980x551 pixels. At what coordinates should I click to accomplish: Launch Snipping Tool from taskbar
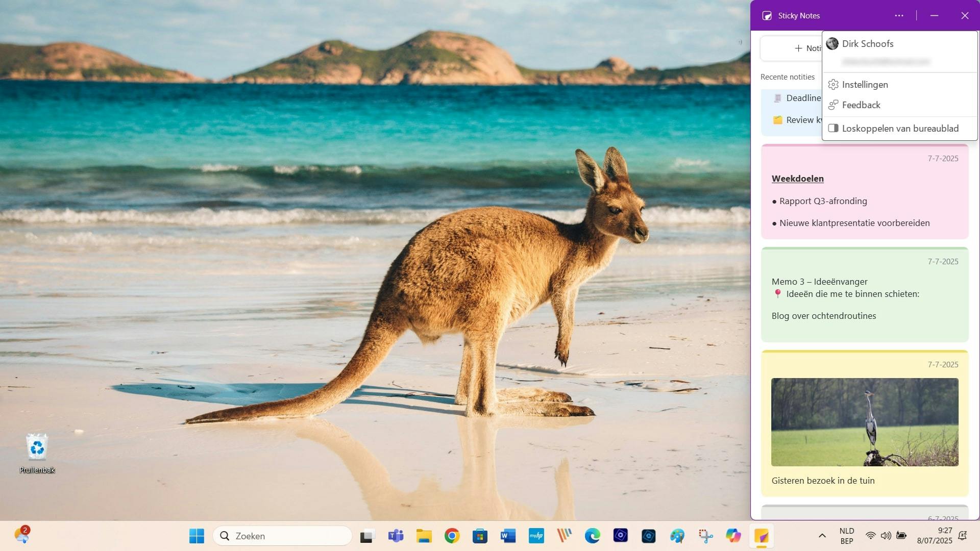click(x=705, y=536)
